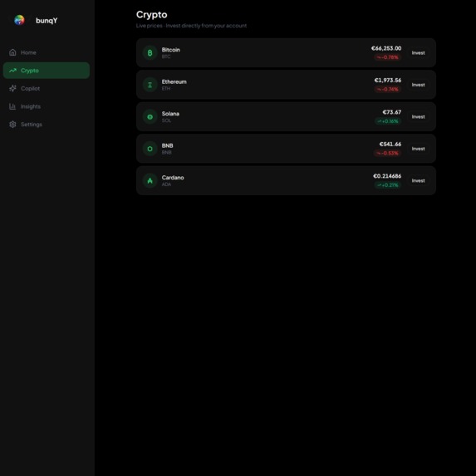476x476 pixels.
Task: Click the bunqY brand name
Action: tap(47, 21)
